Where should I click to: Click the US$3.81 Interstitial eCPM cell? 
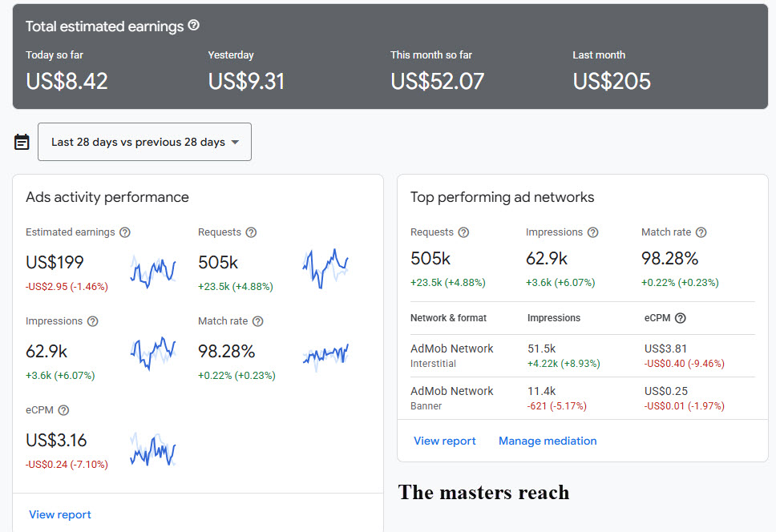(665, 349)
